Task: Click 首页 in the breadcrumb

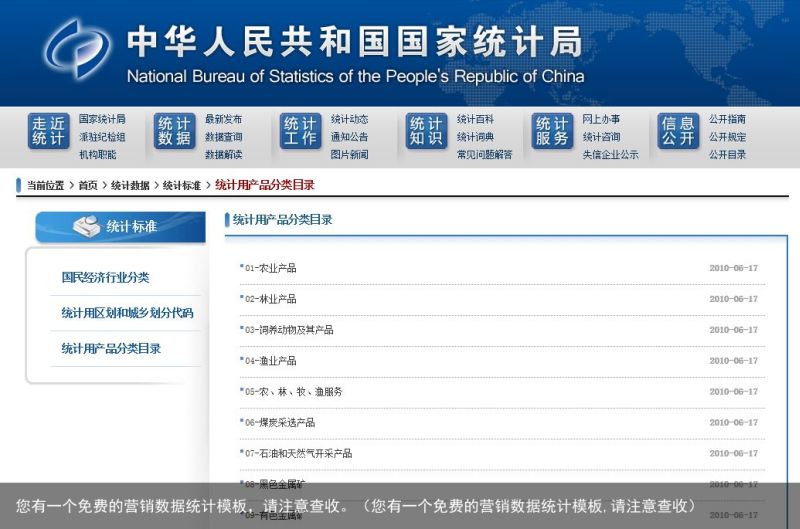Action: tap(88, 185)
